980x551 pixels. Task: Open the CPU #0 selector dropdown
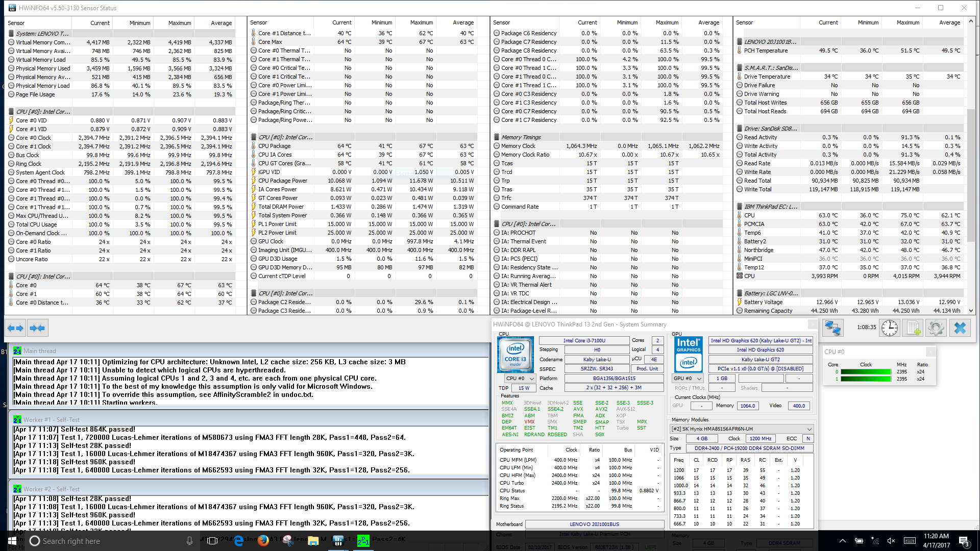(520, 379)
